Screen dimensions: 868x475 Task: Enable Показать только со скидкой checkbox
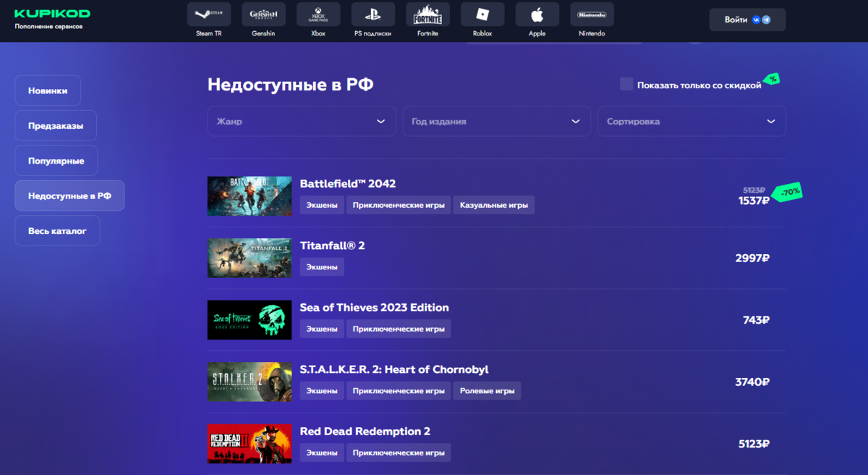[x=626, y=84]
